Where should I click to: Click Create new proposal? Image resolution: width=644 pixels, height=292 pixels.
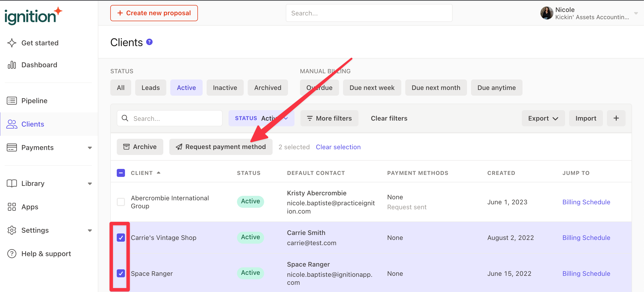pyautogui.click(x=154, y=13)
